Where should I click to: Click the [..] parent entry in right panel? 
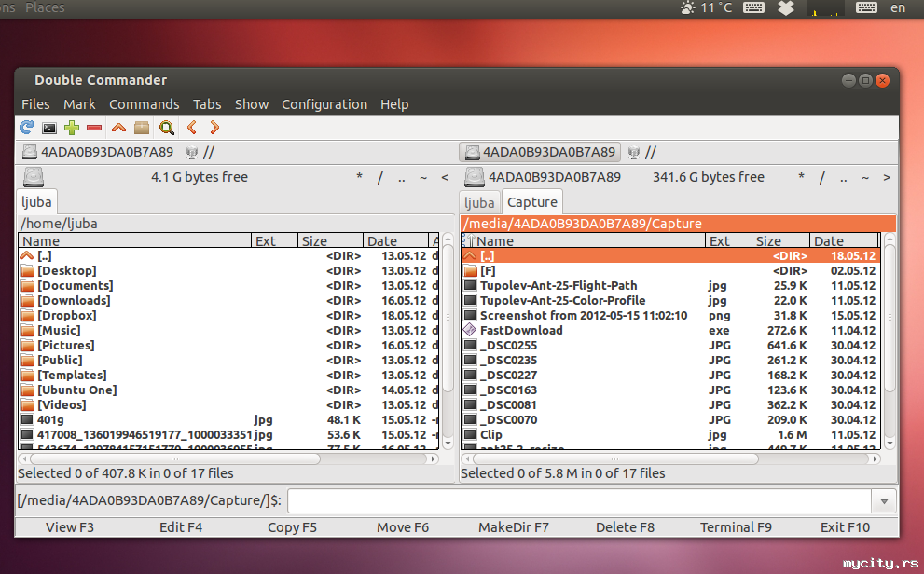click(670, 255)
